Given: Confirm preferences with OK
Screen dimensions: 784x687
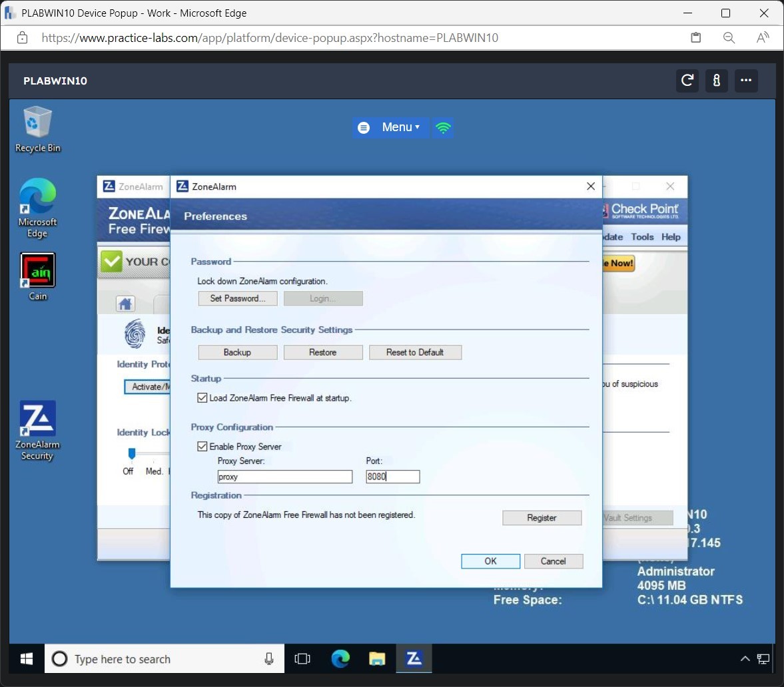Looking at the screenshot, I should click(490, 561).
